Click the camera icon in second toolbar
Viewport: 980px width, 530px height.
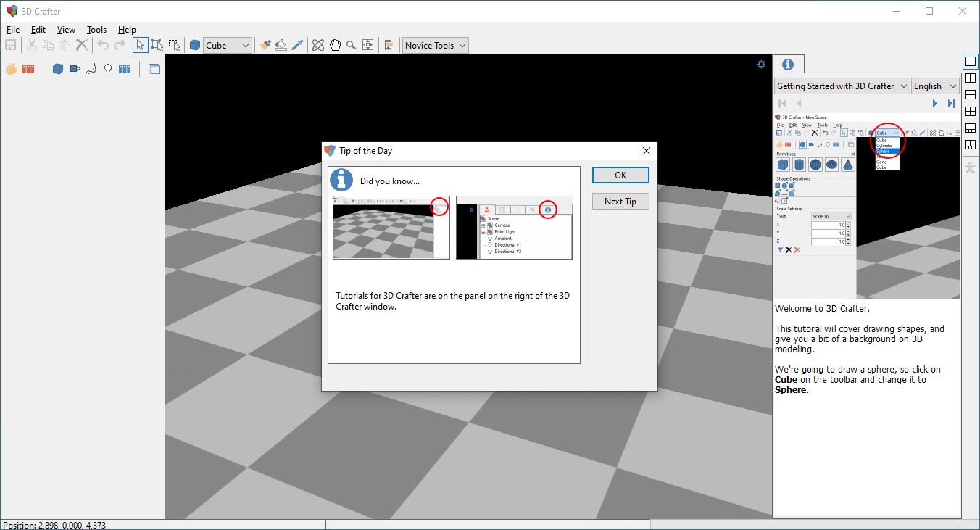[x=75, y=69]
